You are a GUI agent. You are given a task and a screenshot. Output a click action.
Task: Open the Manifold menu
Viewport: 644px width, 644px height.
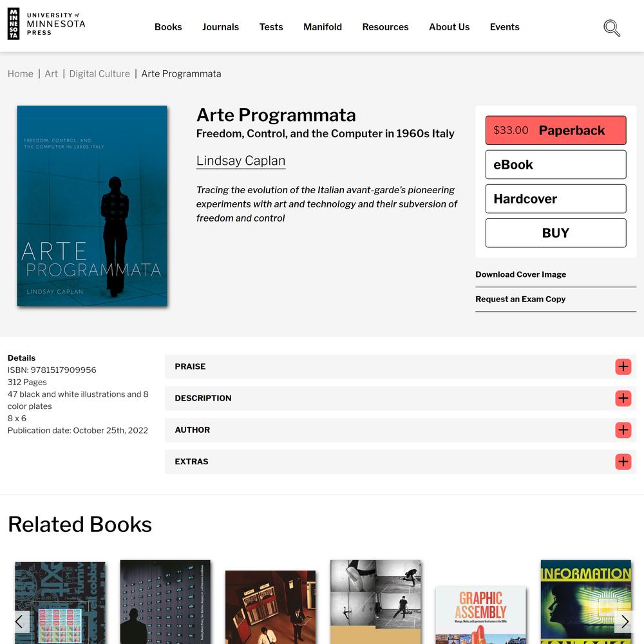point(323,27)
